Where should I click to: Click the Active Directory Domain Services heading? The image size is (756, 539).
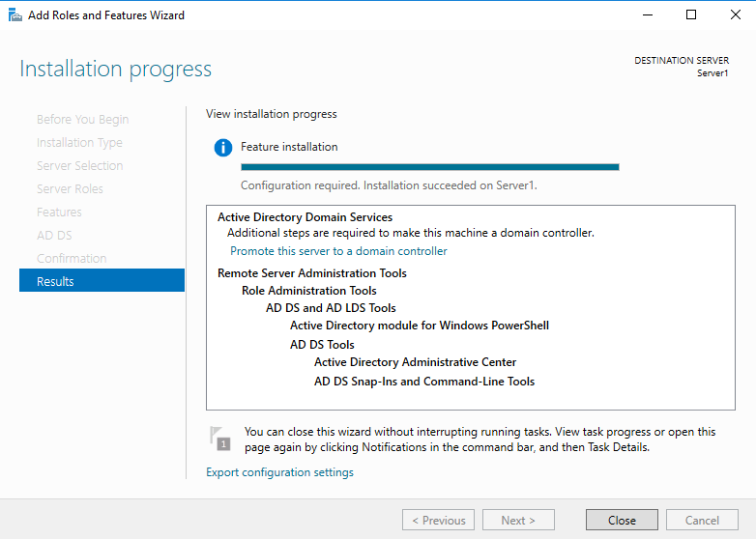pyautogui.click(x=305, y=217)
